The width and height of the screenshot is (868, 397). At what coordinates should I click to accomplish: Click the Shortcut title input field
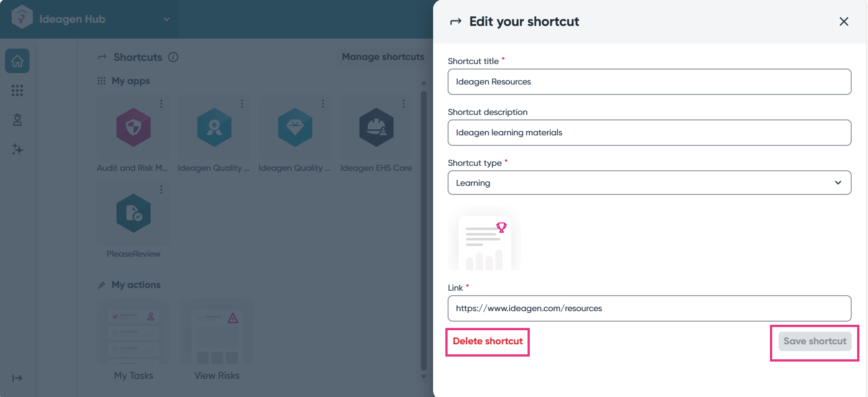point(649,82)
